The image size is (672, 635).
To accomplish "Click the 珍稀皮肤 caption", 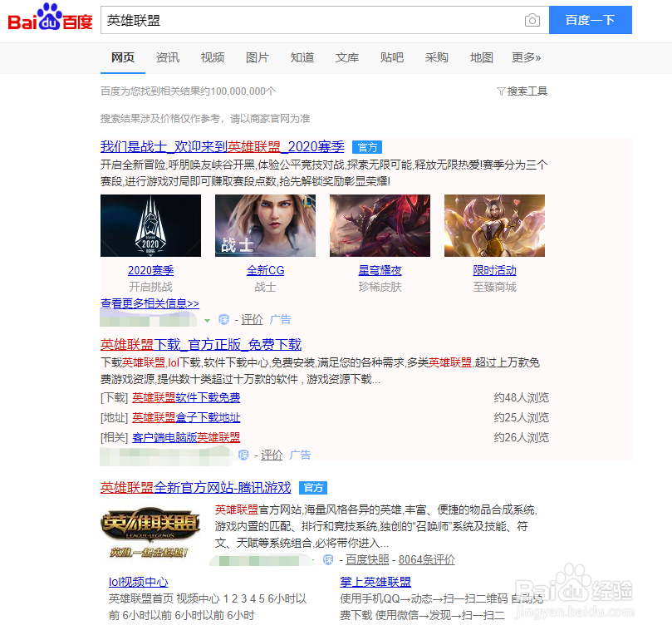I will point(380,287).
